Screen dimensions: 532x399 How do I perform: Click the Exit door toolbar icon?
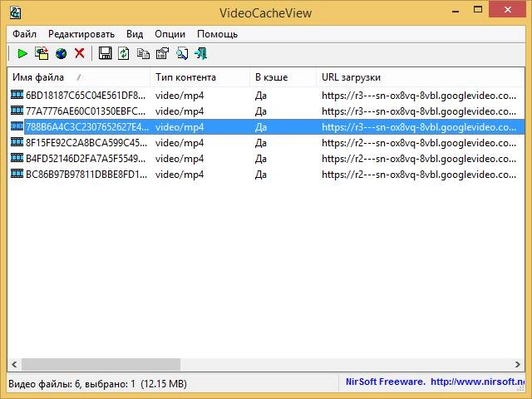tap(201, 53)
